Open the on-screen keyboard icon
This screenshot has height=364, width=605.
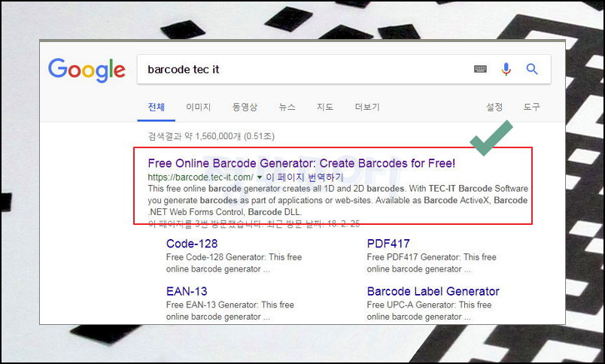480,69
